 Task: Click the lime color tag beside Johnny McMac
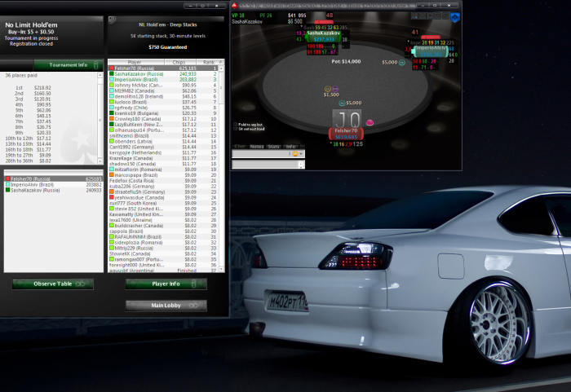pyautogui.click(x=112, y=85)
